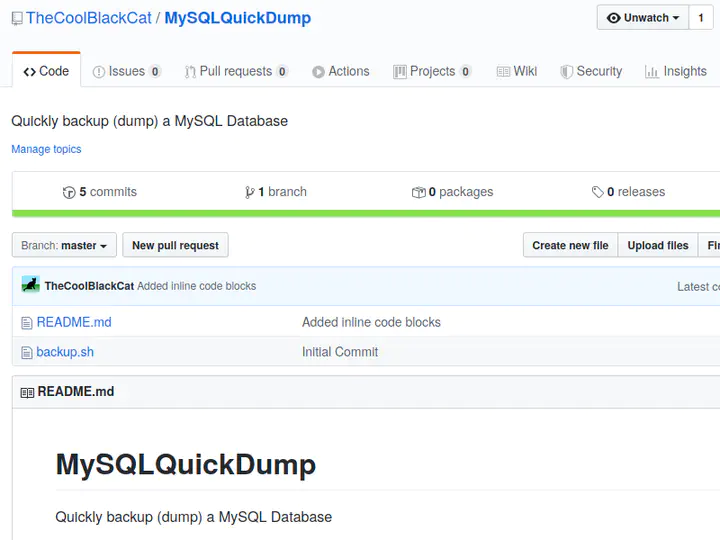
Task: Switch to the Issues tab
Action: (126, 71)
